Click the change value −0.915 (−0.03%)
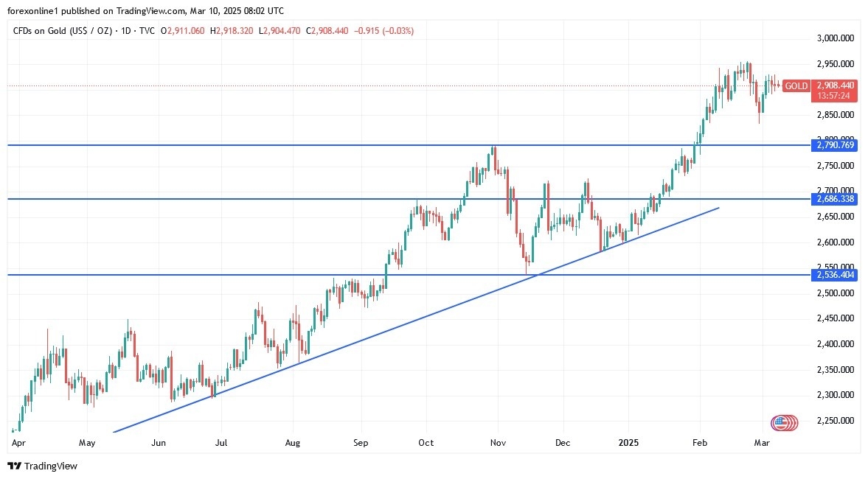868x479 pixels. (383, 31)
